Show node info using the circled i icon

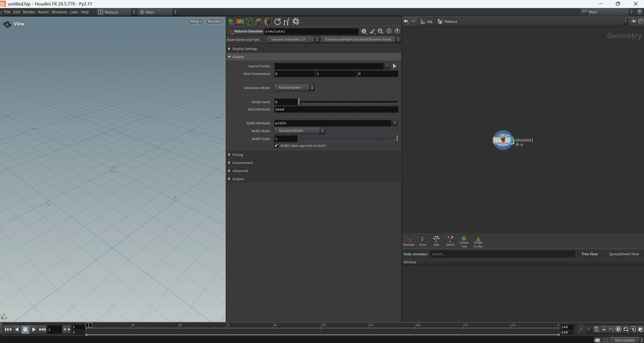(x=389, y=31)
